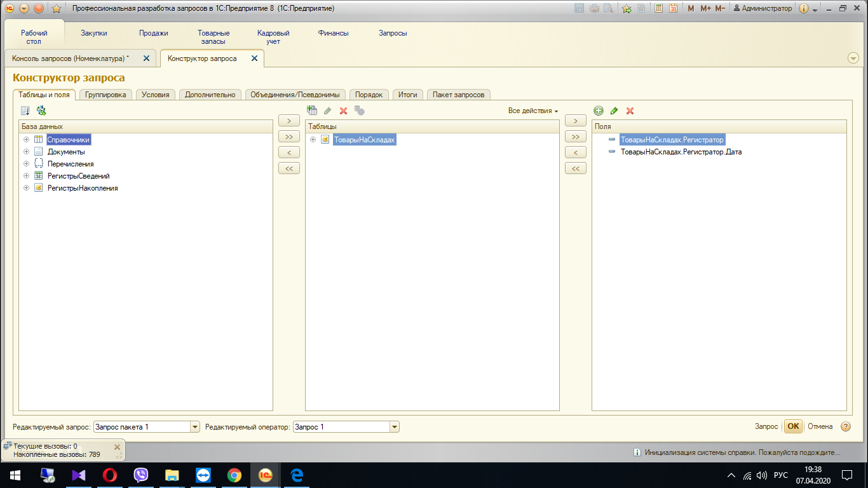Open the Windows Start menu
Screen dimensions: 868x488
pos(15,475)
